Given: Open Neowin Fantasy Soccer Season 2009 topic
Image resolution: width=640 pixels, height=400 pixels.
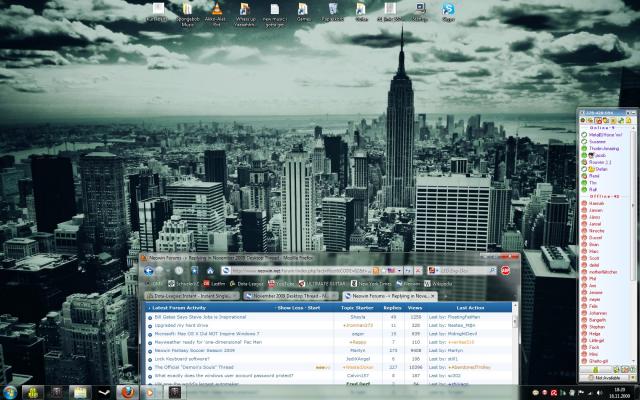Looking at the screenshot, I should click(195, 351).
